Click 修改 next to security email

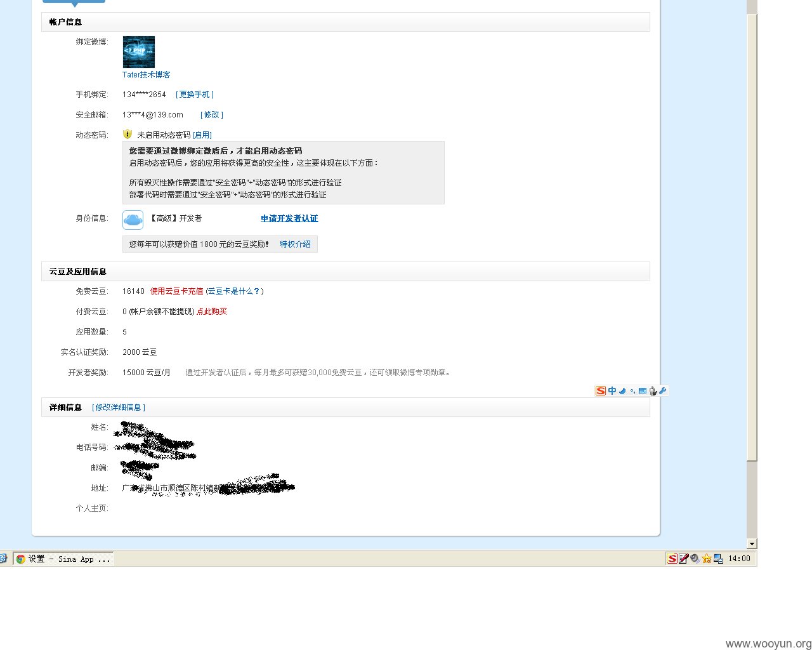tap(212, 115)
